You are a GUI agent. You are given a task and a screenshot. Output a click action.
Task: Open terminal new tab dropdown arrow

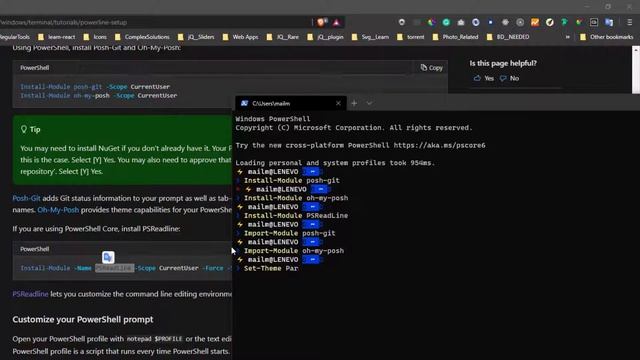[369, 103]
